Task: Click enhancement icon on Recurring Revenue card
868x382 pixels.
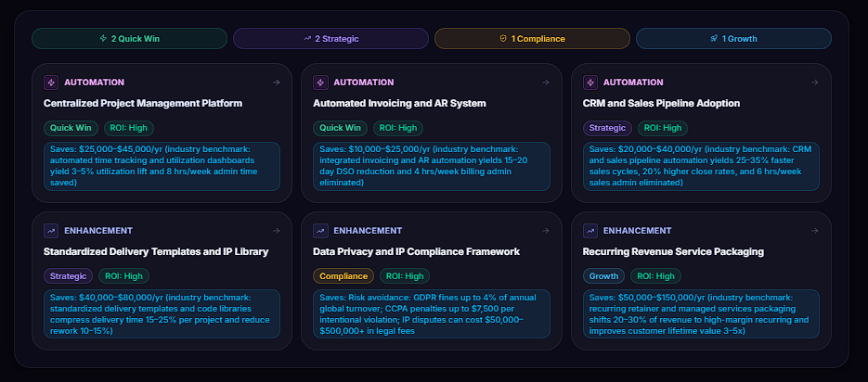Action: 590,231
